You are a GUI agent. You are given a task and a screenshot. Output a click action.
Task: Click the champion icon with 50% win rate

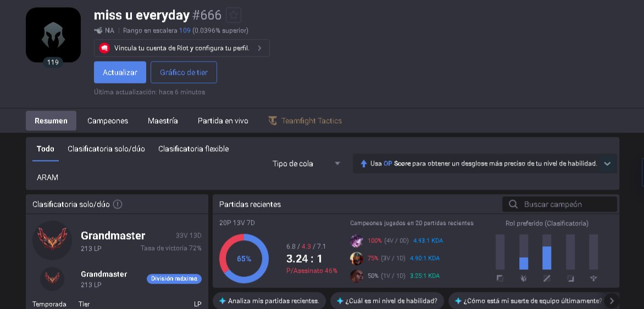(x=357, y=275)
